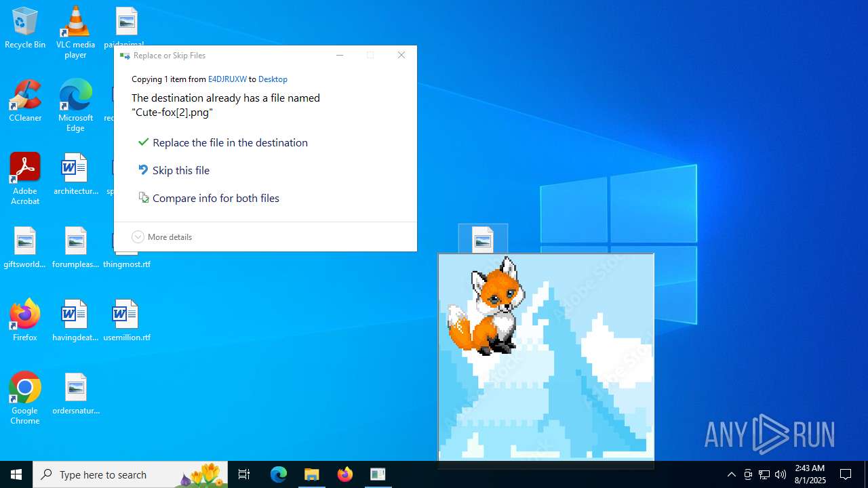Select the forumpleas... image file
868x488 pixels.
click(x=75, y=247)
